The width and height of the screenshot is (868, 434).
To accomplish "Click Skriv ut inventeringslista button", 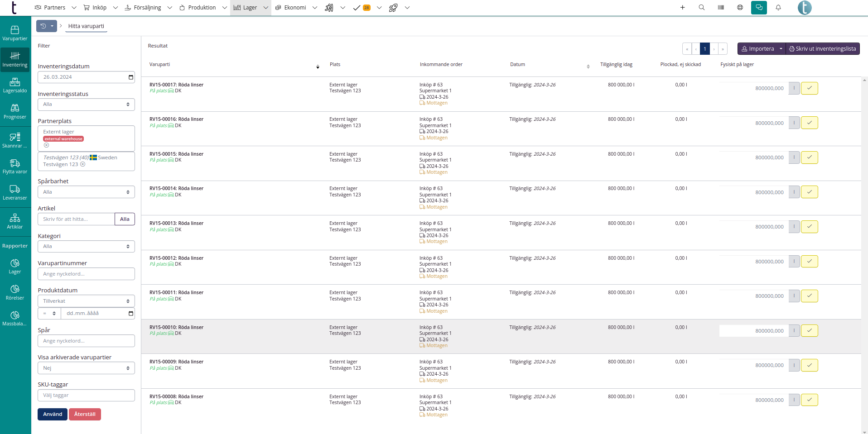I will coord(823,49).
